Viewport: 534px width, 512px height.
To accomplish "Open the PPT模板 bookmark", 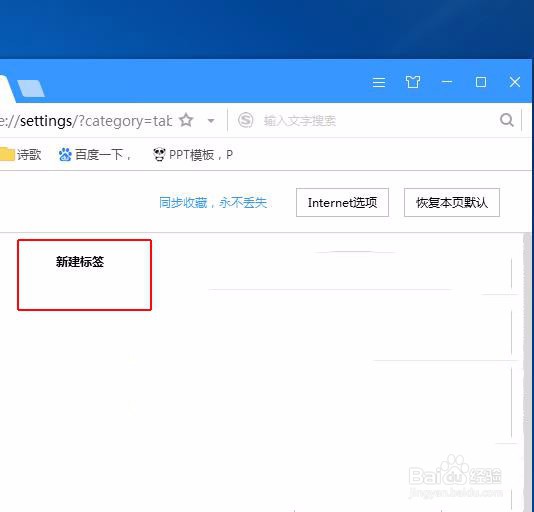I will 193,155.
